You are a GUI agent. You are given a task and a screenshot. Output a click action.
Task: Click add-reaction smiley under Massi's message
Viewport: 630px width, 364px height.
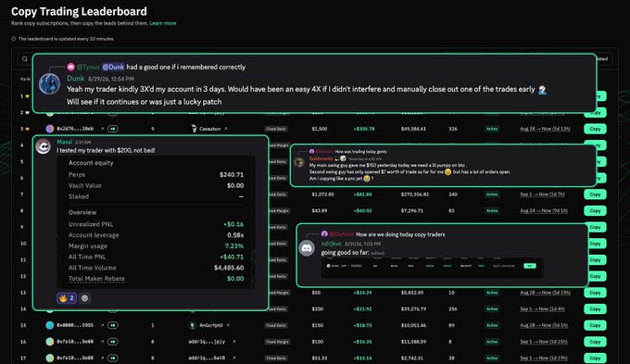(85, 298)
